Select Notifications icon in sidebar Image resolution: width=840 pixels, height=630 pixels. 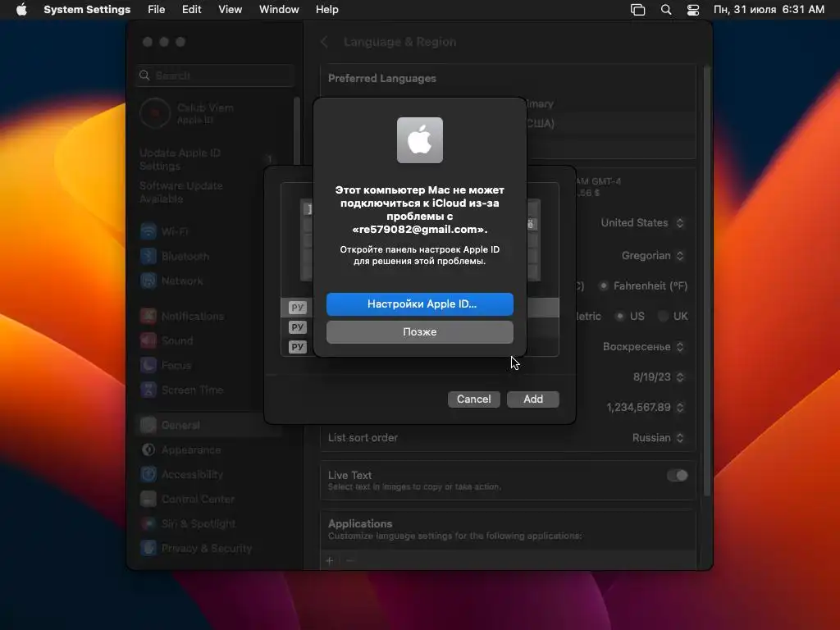(x=148, y=316)
